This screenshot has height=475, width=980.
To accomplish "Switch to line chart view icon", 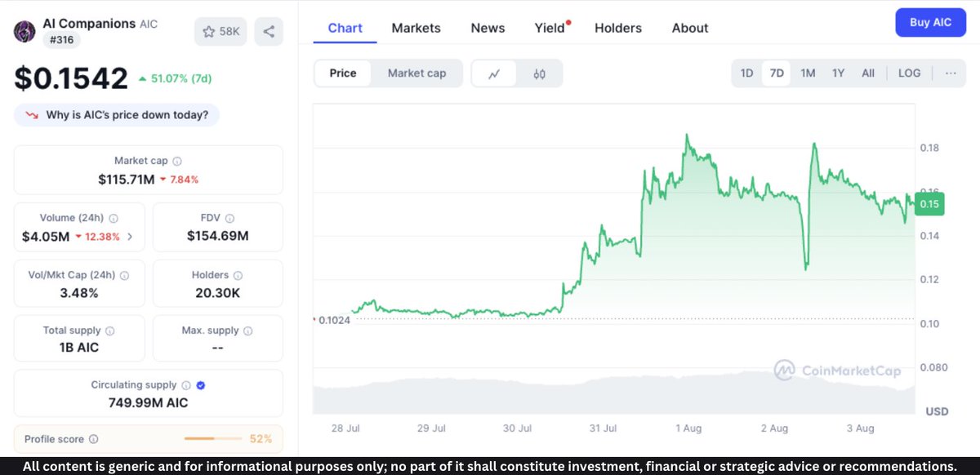I will click(494, 73).
